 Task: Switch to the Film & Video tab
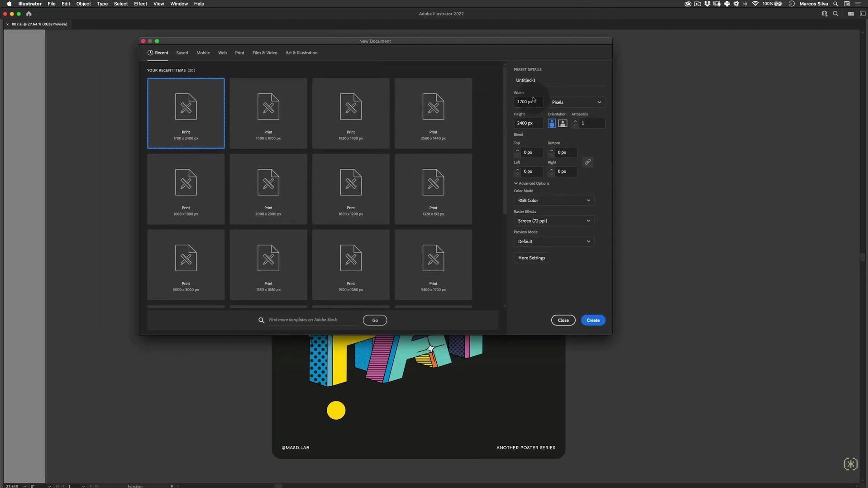pyautogui.click(x=265, y=53)
